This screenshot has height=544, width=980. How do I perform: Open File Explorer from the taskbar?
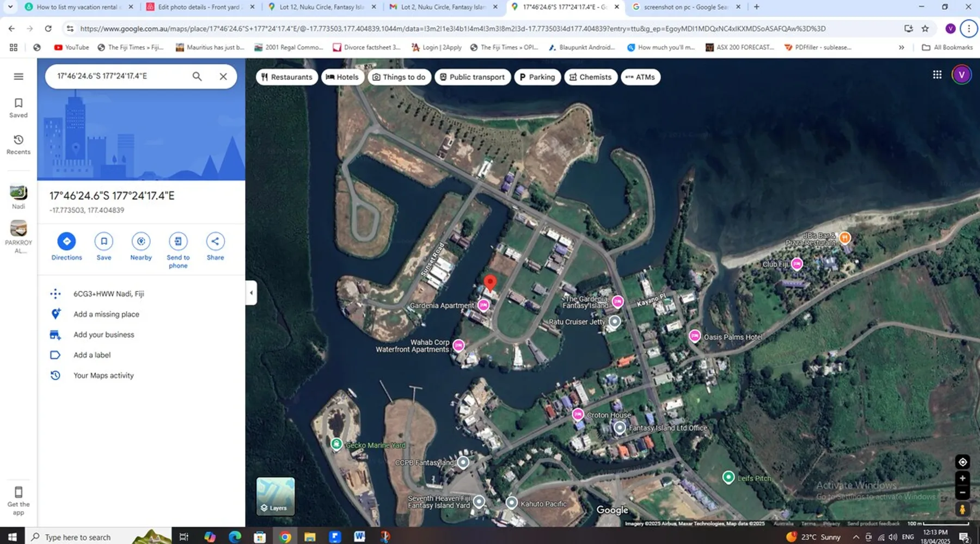[x=310, y=537]
